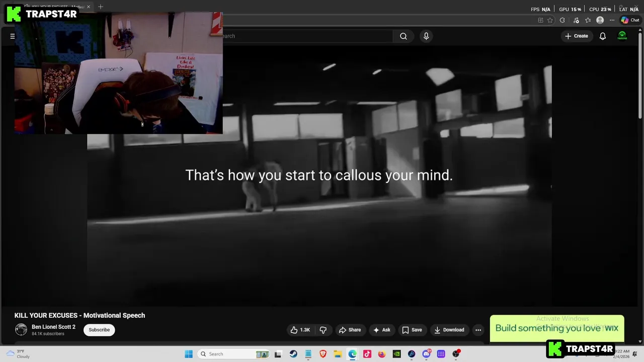
Task: Open the Ask AI button below the video
Action: click(x=381, y=330)
